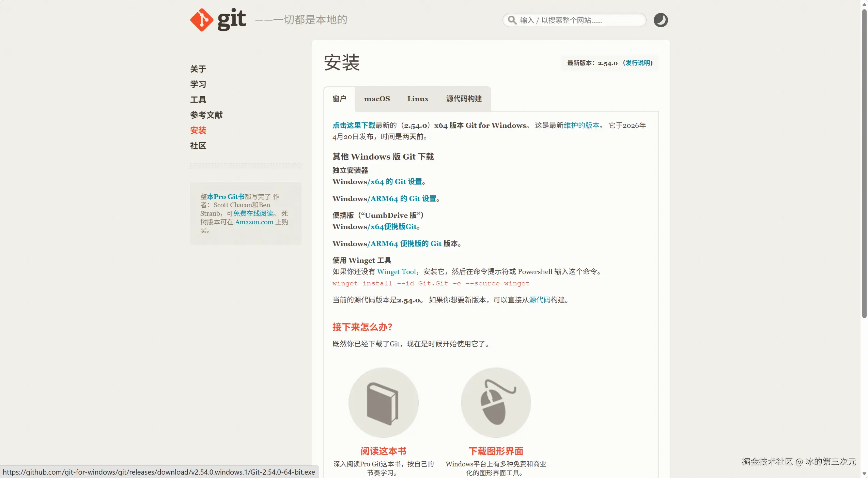
Task: Open 关于 in the sidebar
Action: pyautogui.click(x=198, y=69)
